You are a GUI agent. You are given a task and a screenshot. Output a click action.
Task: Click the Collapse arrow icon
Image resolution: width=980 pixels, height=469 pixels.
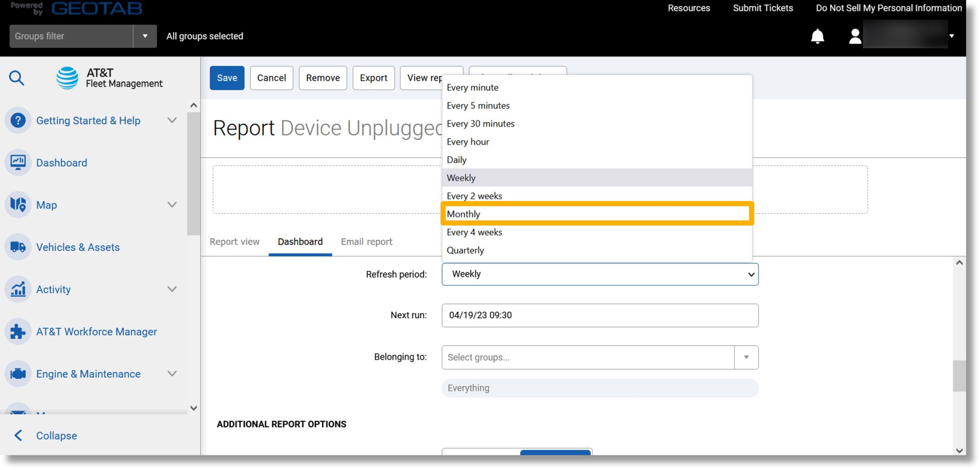(x=18, y=435)
